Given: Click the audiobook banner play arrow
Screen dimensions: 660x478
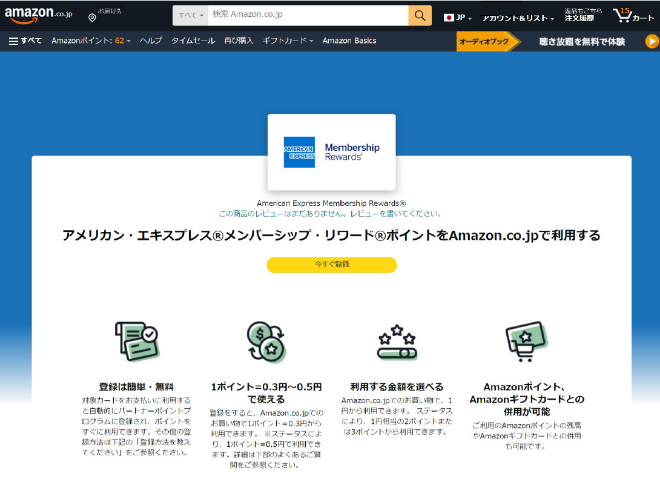Looking at the screenshot, I should click(651, 41).
